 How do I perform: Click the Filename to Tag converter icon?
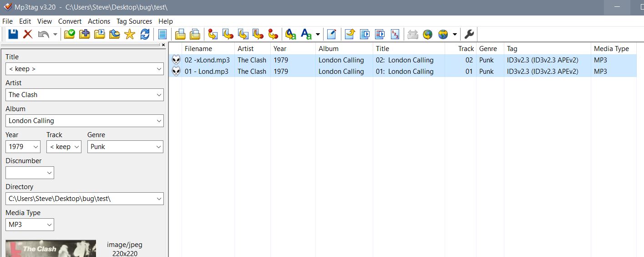(228, 34)
